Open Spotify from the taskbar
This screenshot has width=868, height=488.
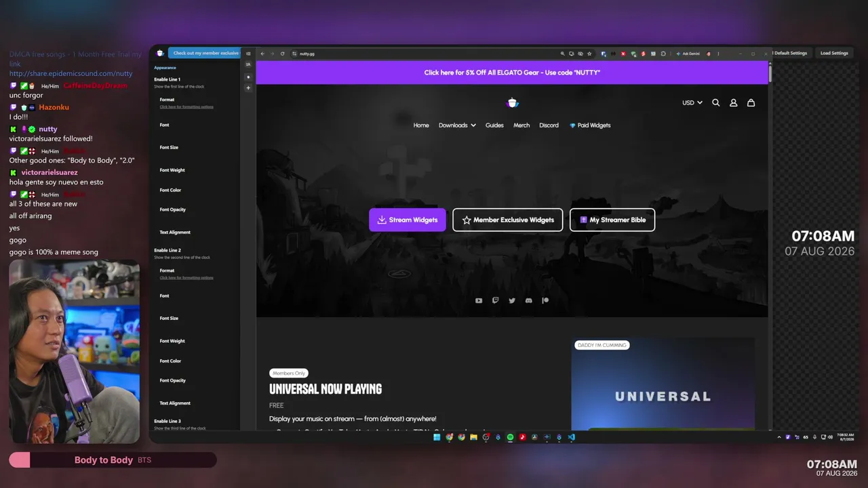point(510,437)
